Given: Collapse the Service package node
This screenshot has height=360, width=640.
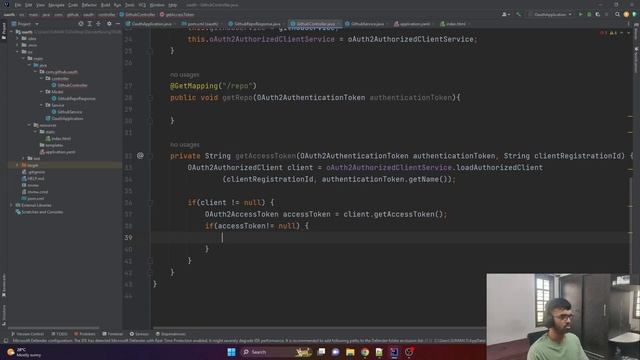Looking at the screenshot, I should (41, 105).
